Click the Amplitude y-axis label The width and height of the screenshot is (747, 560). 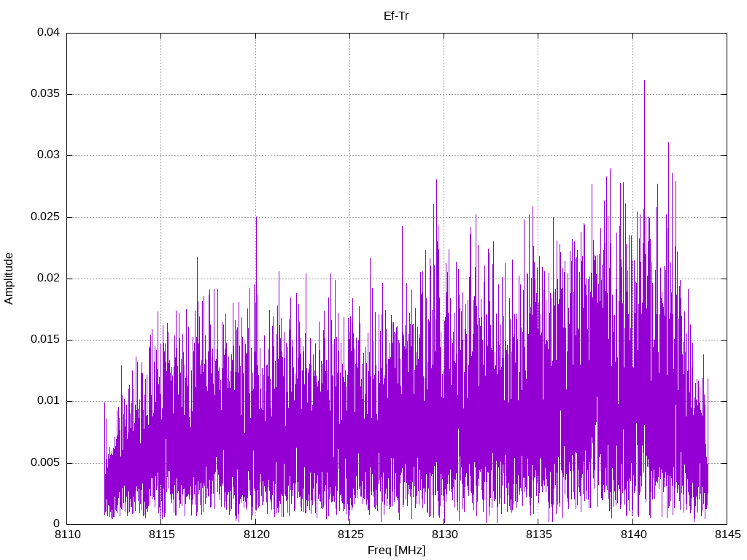(x=9, y=279)
